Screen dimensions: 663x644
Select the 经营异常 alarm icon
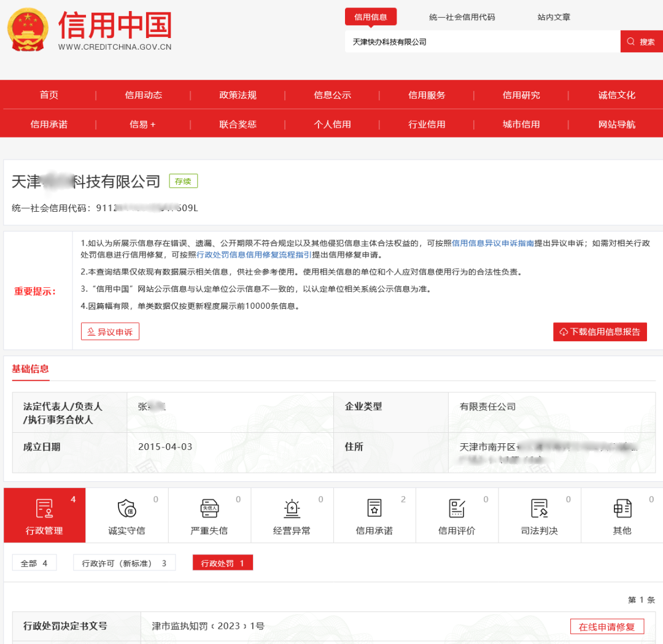(x=292, y=508)
